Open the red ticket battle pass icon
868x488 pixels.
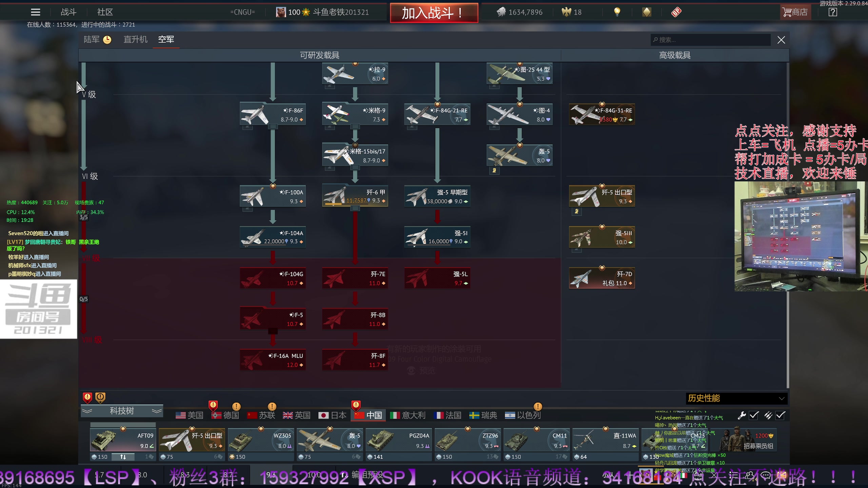pos(676,12)
